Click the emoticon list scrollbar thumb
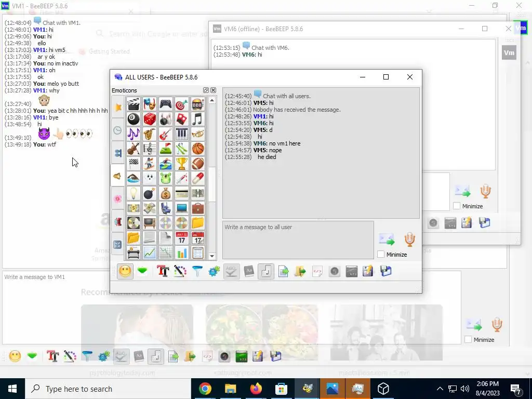 pos(212,184)
